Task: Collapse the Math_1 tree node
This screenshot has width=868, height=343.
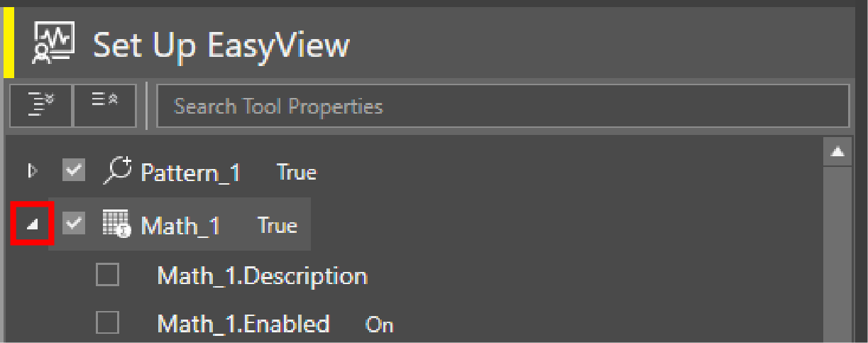Action: [32, 226]
